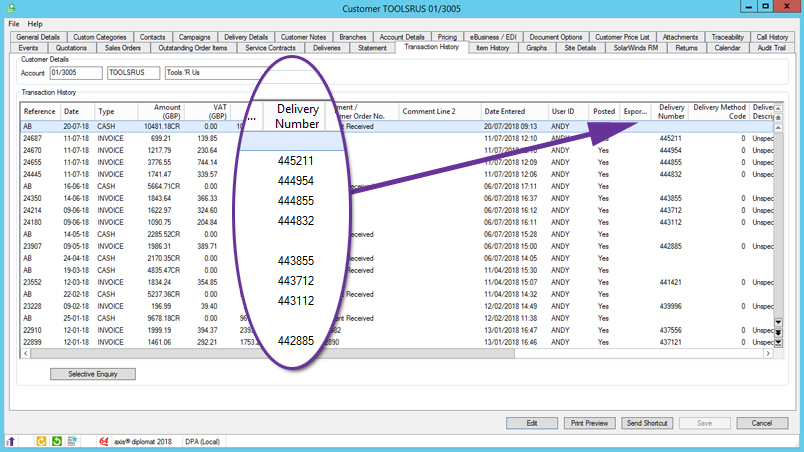Open the Customer Price List tab
The height and width of the screenshot is (452, 804).
pyautogui.click(x=622, y=37)
